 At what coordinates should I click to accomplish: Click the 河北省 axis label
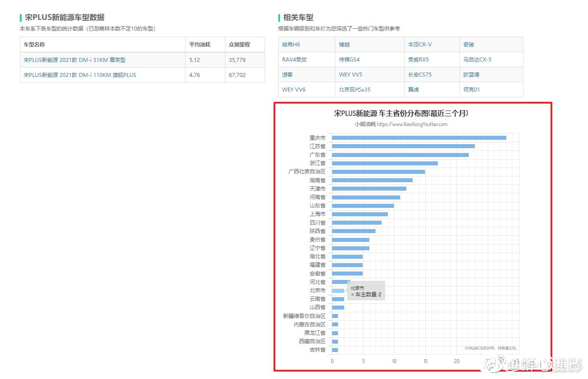point(317,282)
